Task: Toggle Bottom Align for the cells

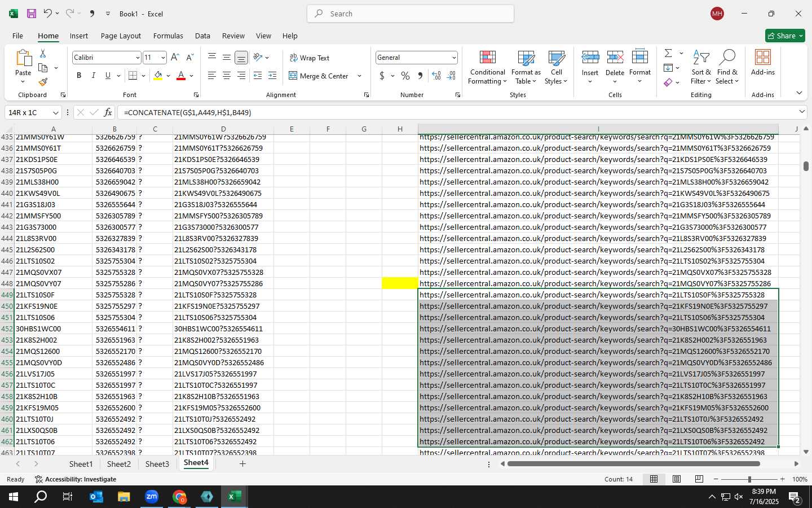Action: tap(241, 58)
